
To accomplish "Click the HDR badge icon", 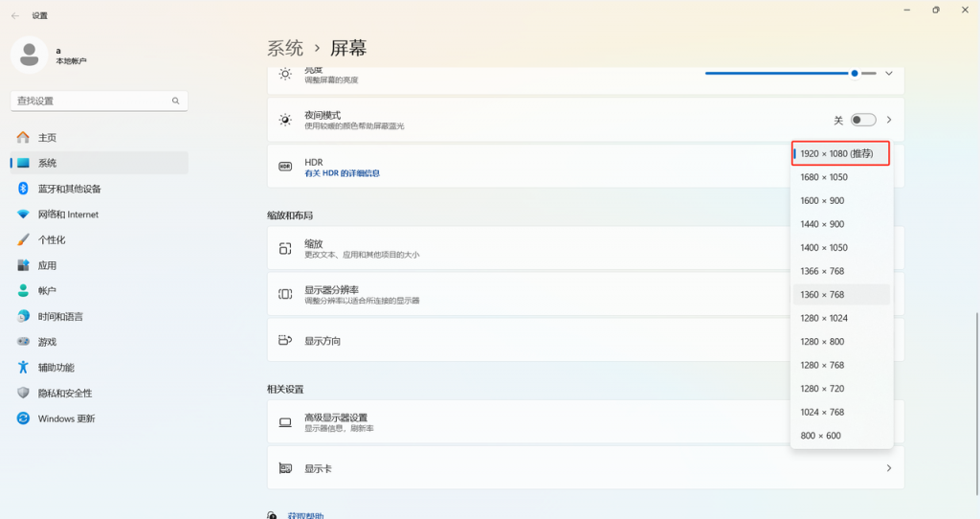I will [x=285, y=167].
